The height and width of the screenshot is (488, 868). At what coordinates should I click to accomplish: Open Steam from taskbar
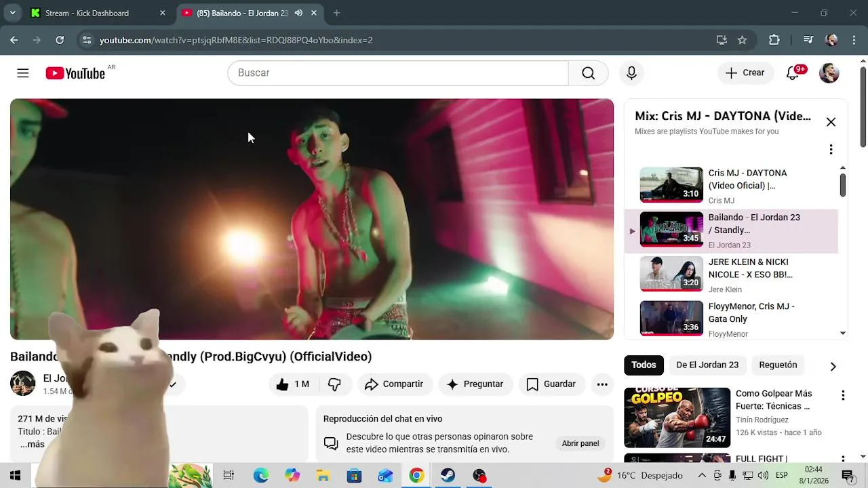pos(448,476)
